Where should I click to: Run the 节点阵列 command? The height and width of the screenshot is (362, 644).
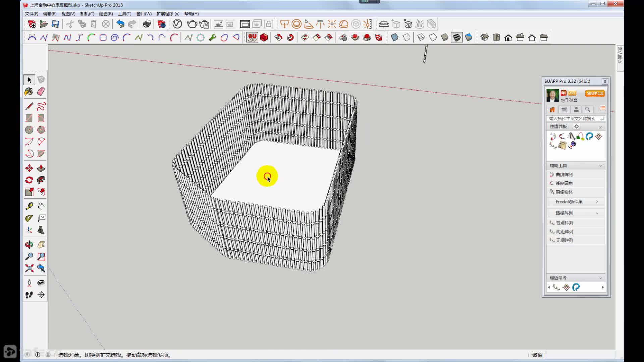coord(576,223)
